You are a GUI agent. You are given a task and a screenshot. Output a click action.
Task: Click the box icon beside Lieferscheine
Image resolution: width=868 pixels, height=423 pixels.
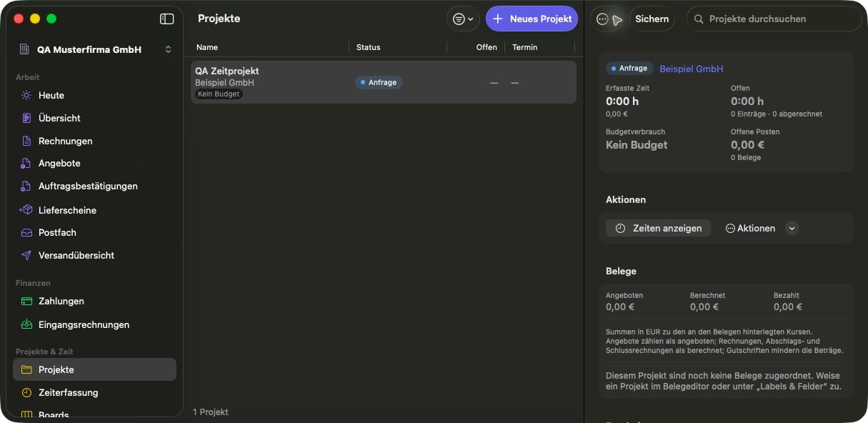pyautogui.click(x=26, y=210)
